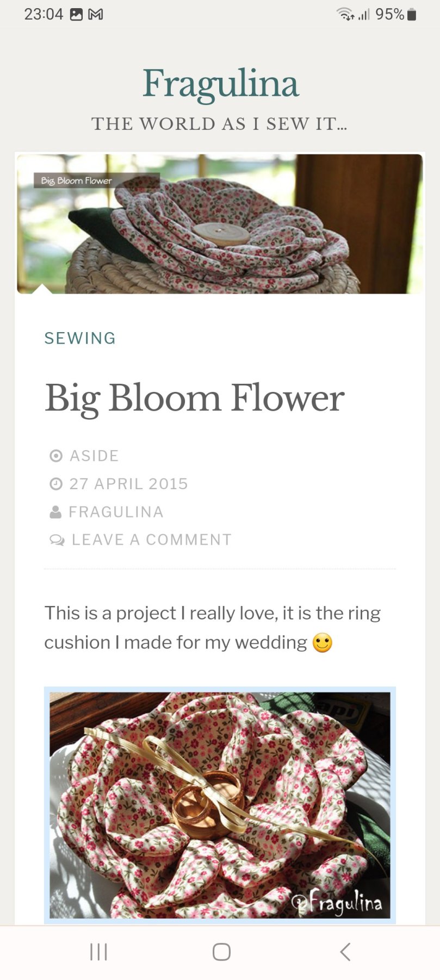The image size is (440, 980).
Task: Click the author person icon
Action: (55, 512)
